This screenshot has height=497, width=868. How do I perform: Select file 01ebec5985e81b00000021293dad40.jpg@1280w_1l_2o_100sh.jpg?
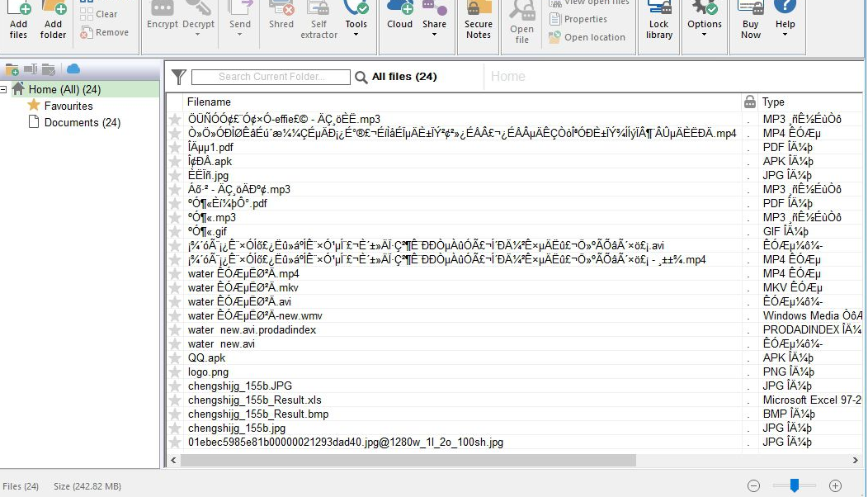(346, 443)
